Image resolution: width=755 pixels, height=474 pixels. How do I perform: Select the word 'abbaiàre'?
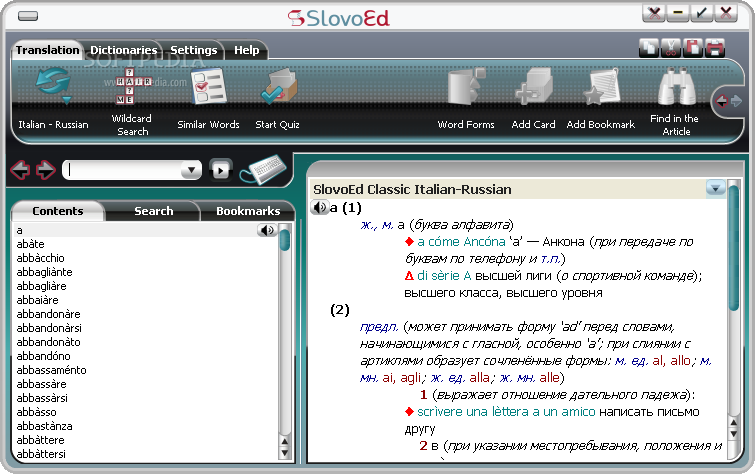pos(37,300)
